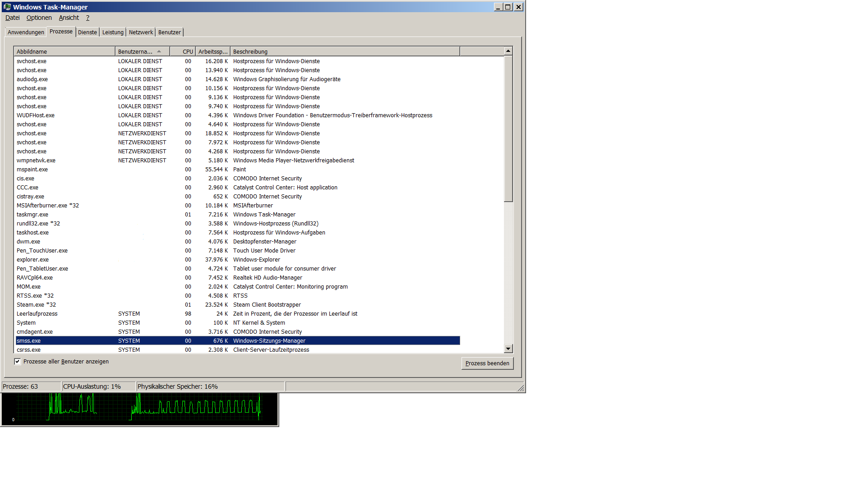
Task: Switch to the Leistung tab
Action: click(x=113, y=32)
